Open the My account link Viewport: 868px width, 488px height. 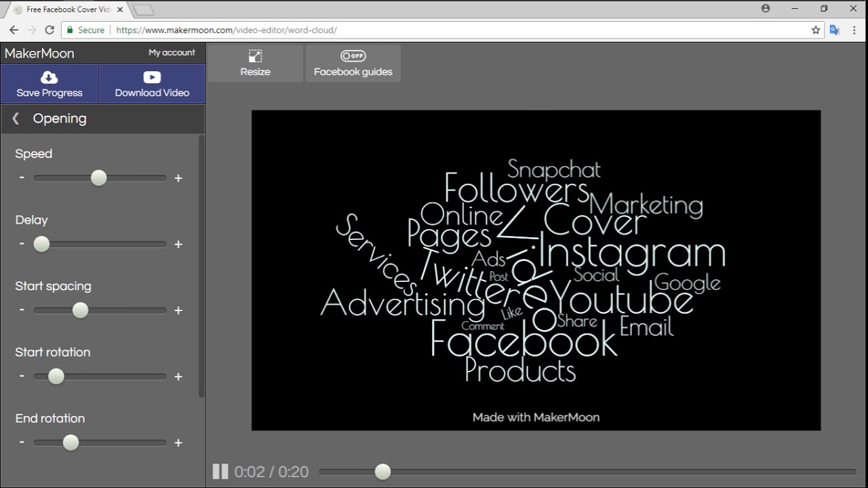pos(172,52)
